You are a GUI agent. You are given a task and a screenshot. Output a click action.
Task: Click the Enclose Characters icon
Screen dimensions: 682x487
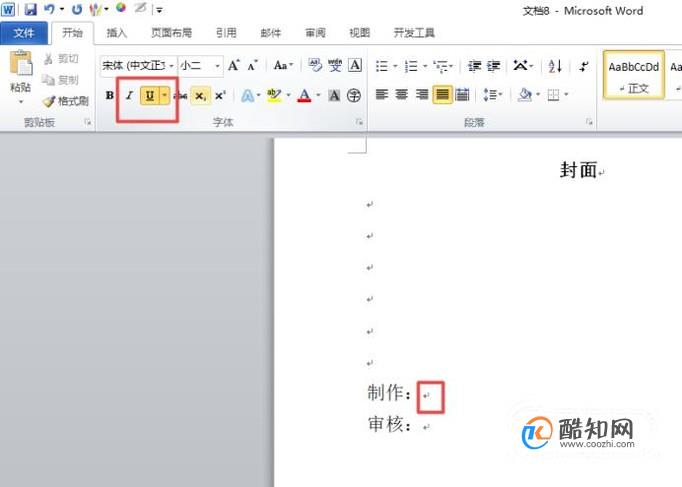(x=354, y=95)
